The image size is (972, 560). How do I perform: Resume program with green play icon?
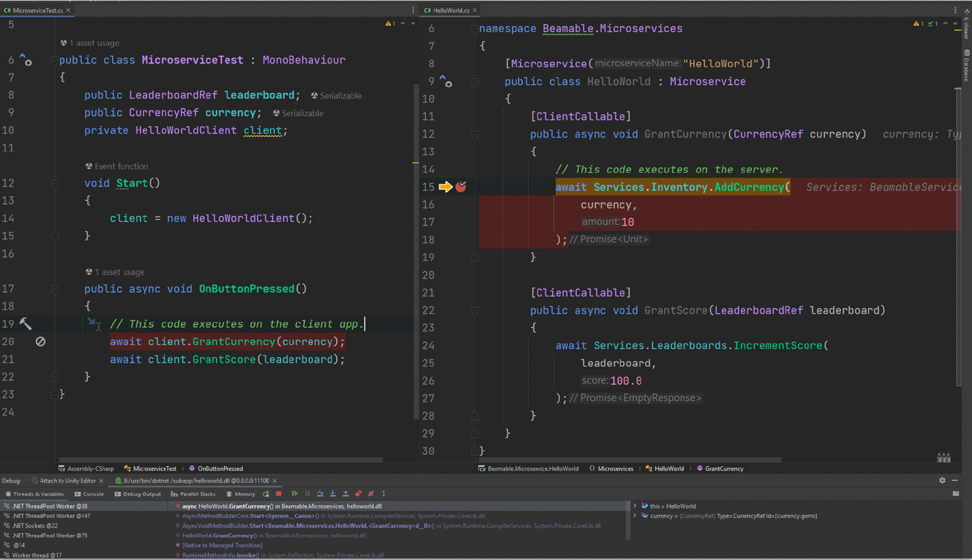coord(295,494)
